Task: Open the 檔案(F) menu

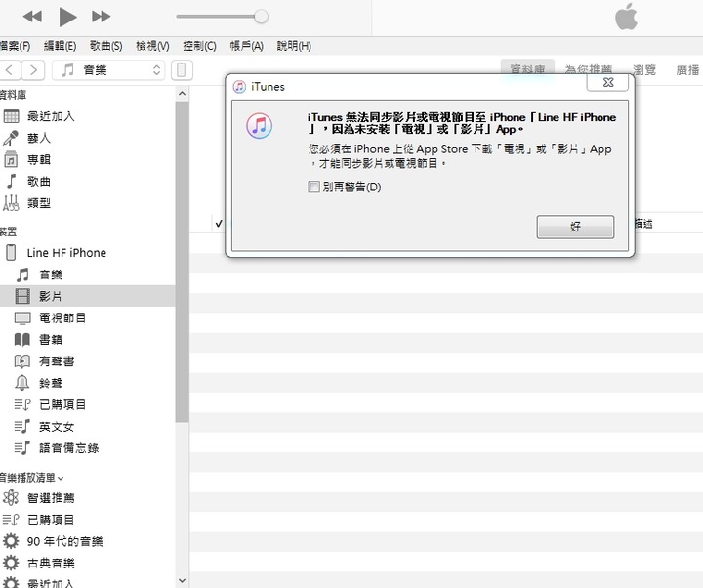Action: pos(15,46)
